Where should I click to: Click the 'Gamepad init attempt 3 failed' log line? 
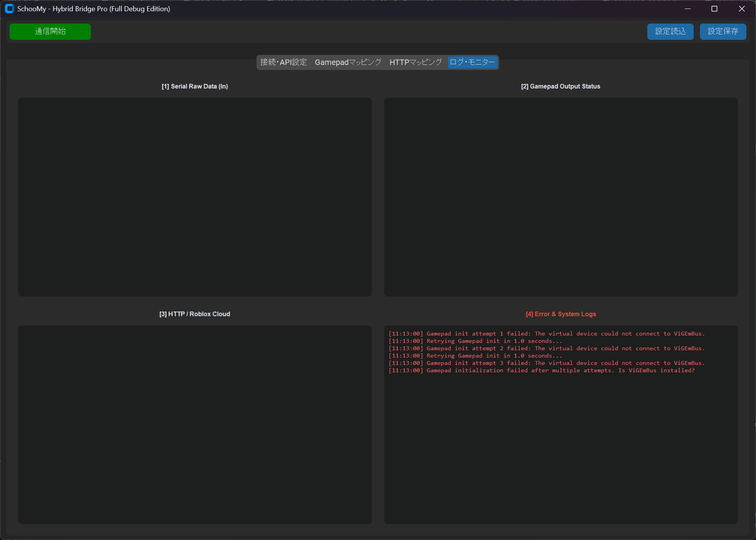[x=547, y=363]
